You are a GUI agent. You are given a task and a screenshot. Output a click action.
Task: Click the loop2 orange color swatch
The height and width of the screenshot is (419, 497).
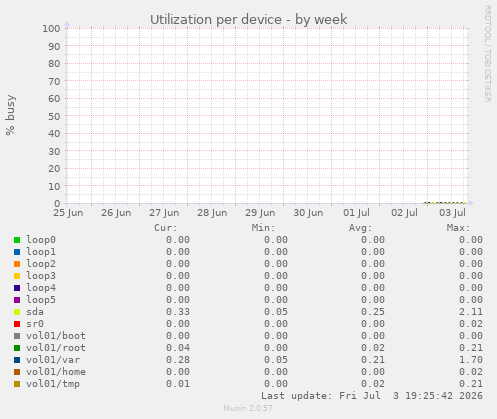[x=17, y=264]
